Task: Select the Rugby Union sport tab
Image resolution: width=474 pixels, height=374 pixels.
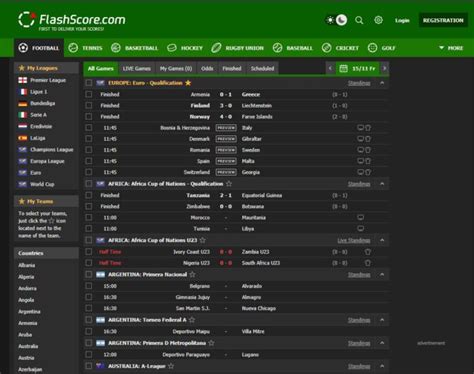Action: coord(237,48)
